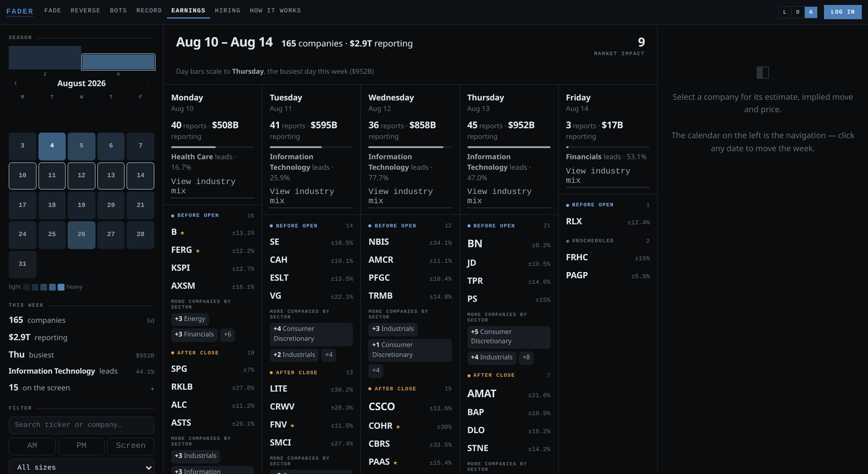Switch theme to D mode

[x=798, y=12]
